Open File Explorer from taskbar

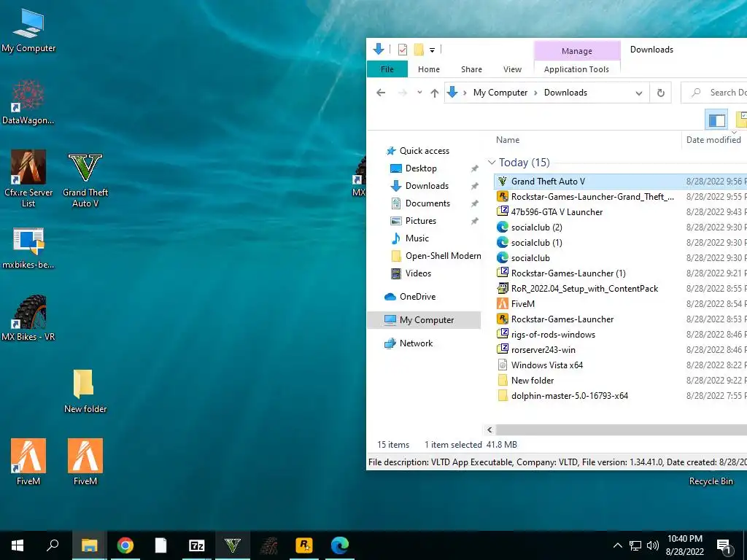89,545
